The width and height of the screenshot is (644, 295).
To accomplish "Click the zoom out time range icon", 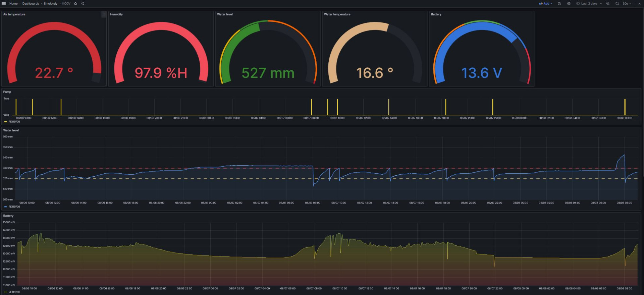I will (x=608, y=4).
